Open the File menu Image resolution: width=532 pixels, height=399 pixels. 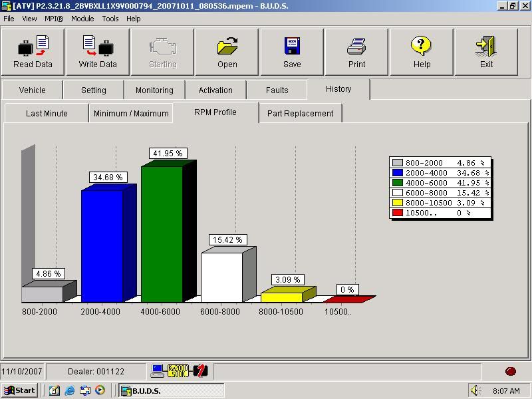click(9, 19)
